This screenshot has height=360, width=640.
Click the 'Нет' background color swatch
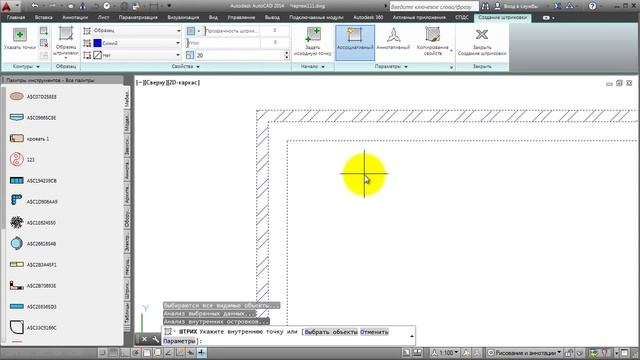97,55
